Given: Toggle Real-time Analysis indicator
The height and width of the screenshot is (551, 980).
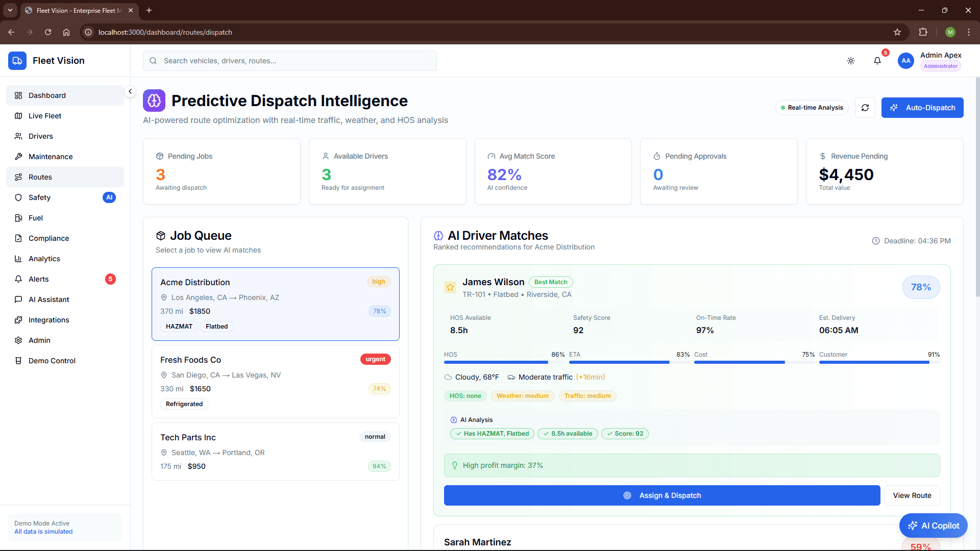Looking at the screenshot, I should 812,108.
